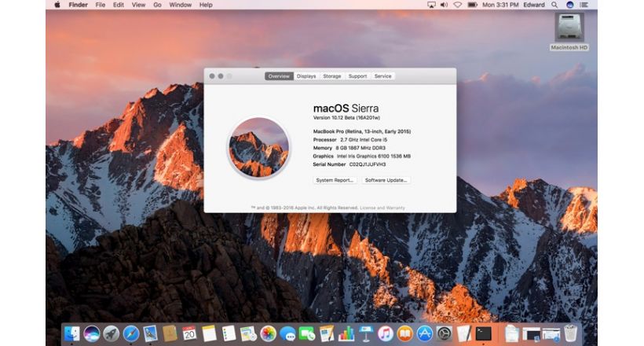Open the light window stack beside Trash
This screenshot has width=644, height=346.
[551, 333]
